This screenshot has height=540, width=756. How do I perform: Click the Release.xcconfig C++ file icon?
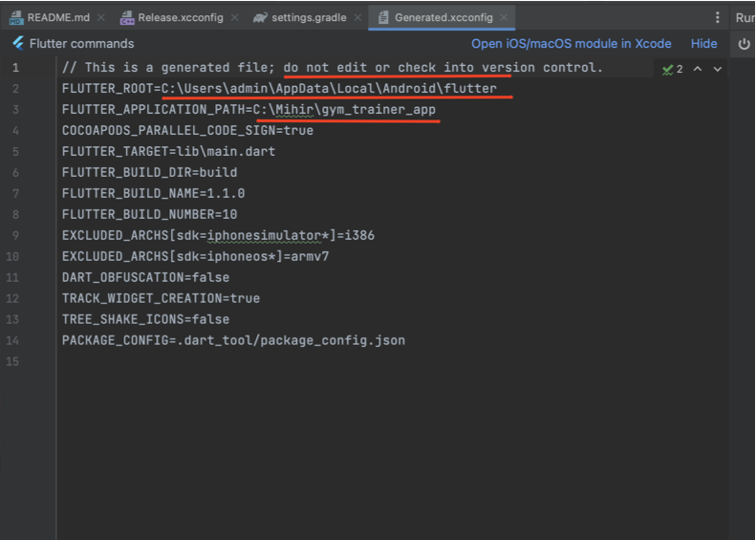(x=127, y=18)
